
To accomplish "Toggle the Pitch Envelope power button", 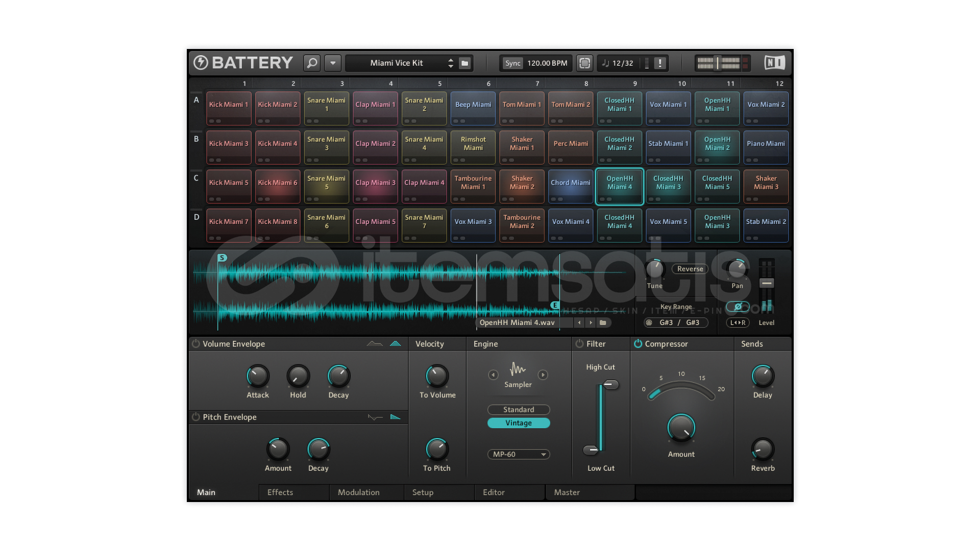I will [x=195, y=417].
